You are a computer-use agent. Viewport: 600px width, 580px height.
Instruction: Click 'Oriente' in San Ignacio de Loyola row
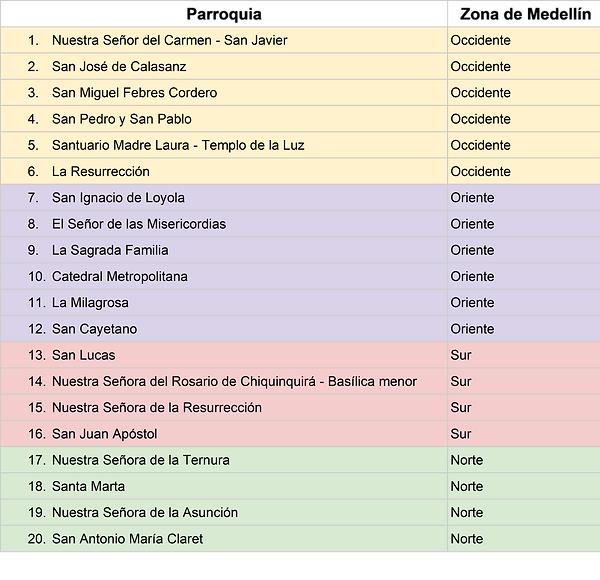pyautogui.click(x=473, y=198)
